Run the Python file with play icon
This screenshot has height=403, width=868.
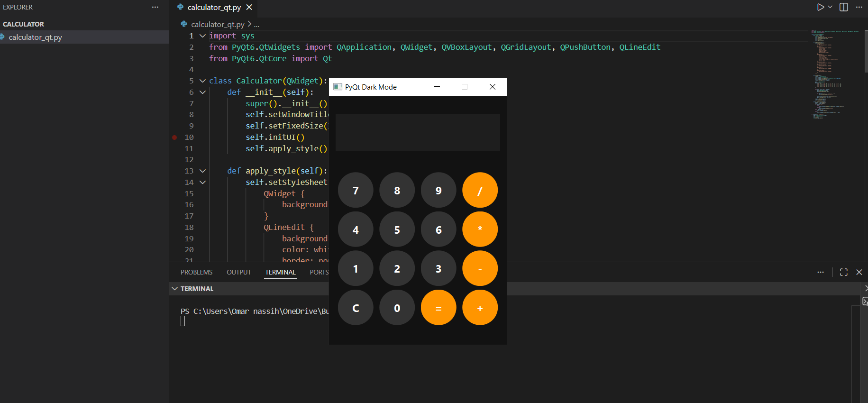tap(820, 7)
